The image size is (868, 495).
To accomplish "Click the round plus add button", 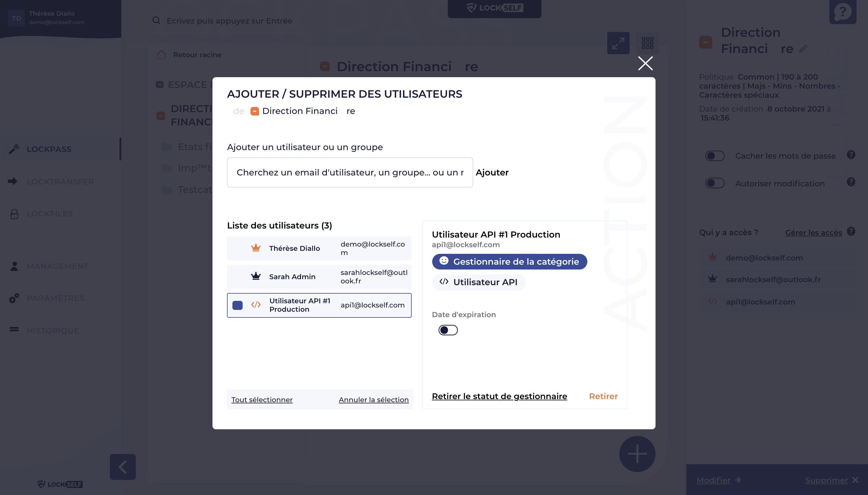I will tap(637, 453).
